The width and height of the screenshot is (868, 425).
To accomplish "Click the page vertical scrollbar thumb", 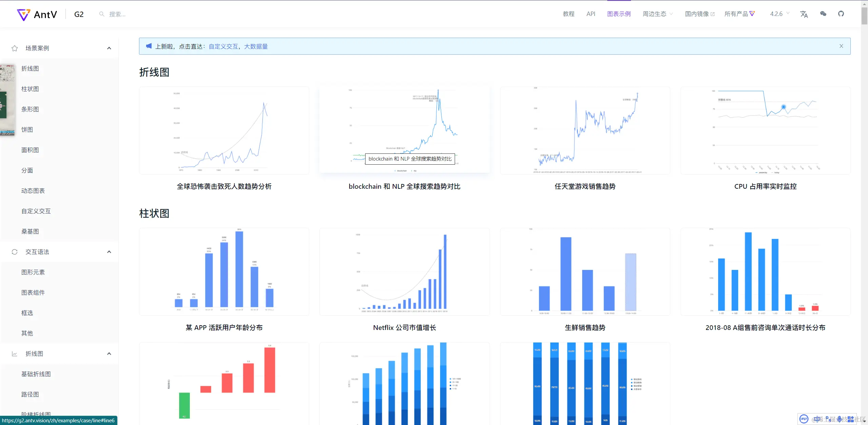I will pyautogui.click(x=864, y=15).
